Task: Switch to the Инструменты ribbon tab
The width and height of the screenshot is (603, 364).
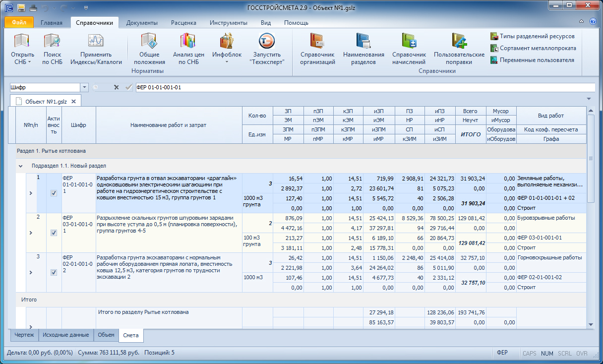Action: click(228, 23)
